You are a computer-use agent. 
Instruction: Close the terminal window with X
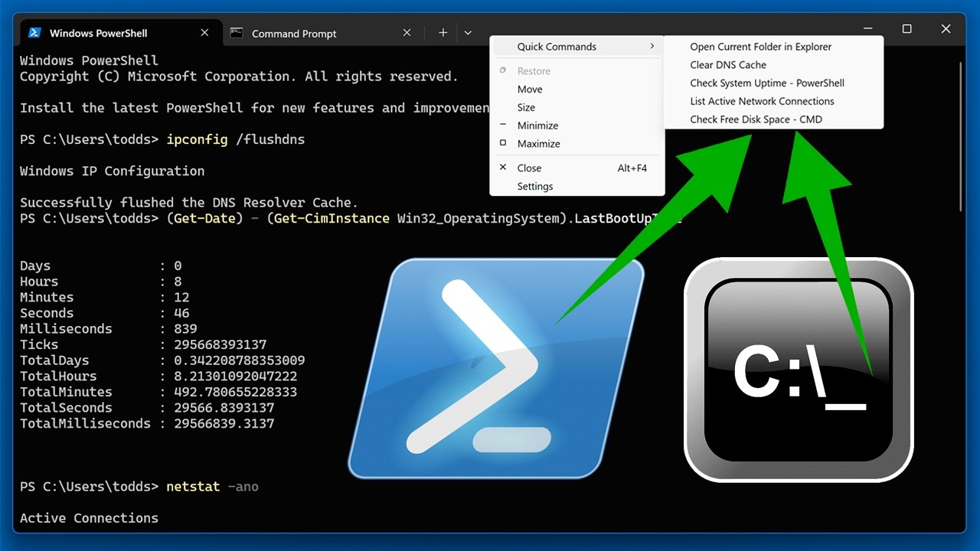(946, 29)
